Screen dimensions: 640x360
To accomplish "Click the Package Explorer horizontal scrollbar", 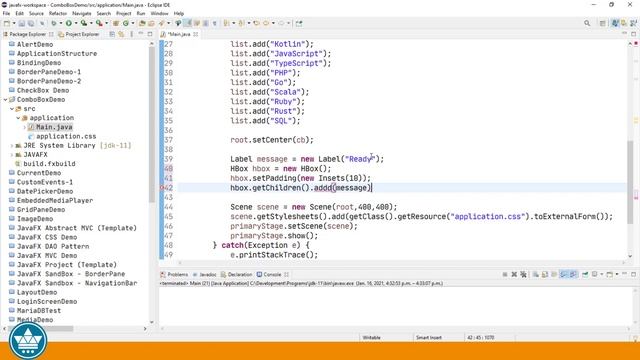I will coord(42,329).
